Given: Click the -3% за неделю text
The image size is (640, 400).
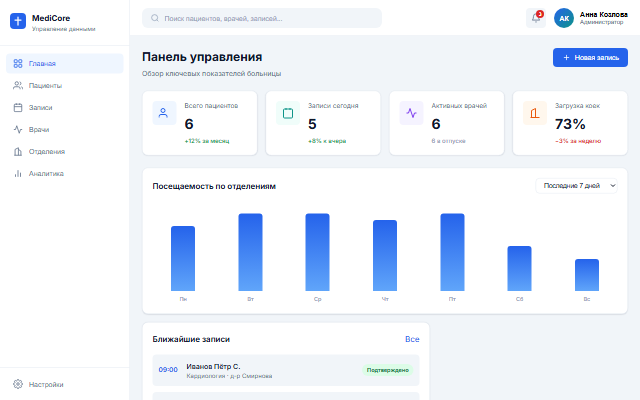Looking at the screenshot, I should [578, 141].
